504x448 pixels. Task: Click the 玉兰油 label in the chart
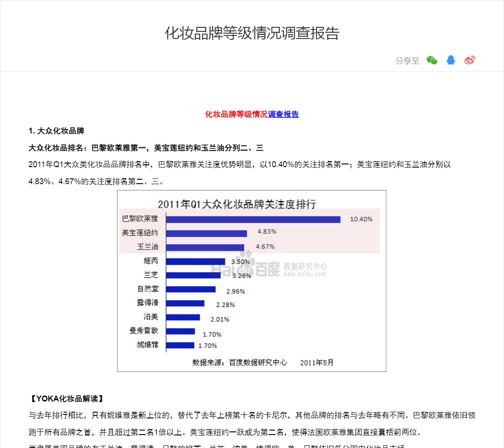click(148, 247)
